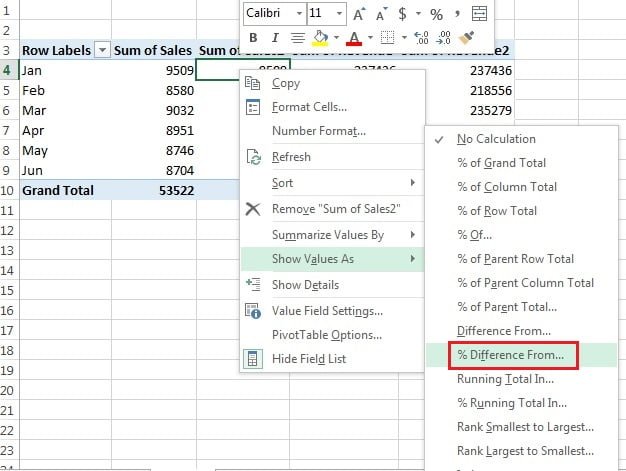Screen dimensions: 626x471
Task: Open accounting format dropdown arrow
Action: (x=418, y=14)
